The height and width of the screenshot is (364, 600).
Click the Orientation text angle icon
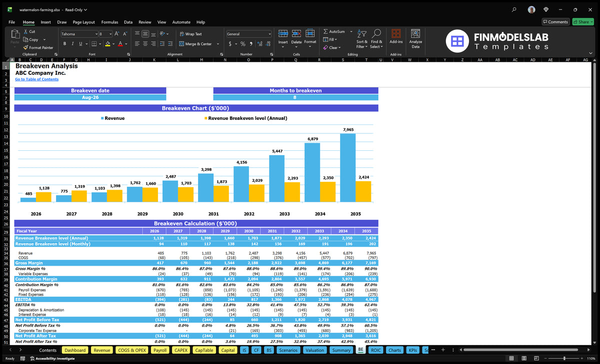tap(162, 34)
